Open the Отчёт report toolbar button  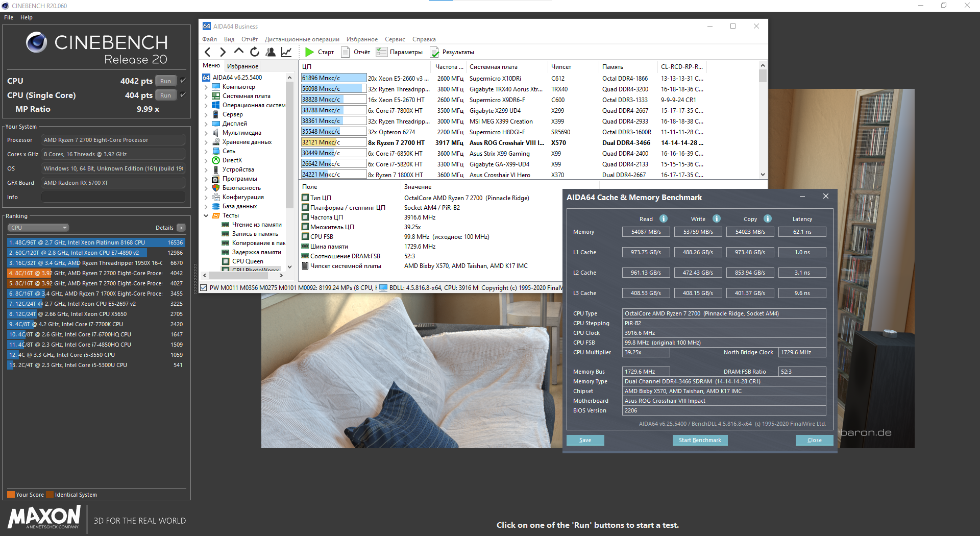click(x=355, y=52)
